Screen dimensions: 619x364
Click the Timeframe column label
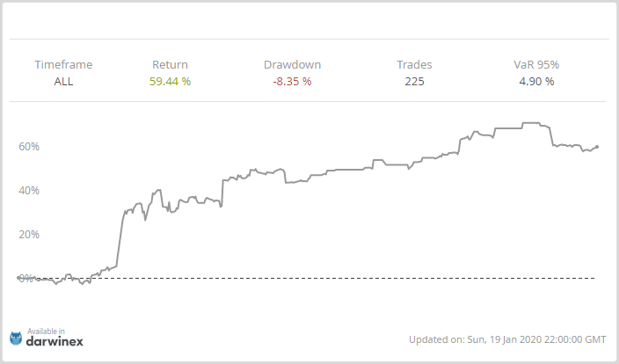63,64
